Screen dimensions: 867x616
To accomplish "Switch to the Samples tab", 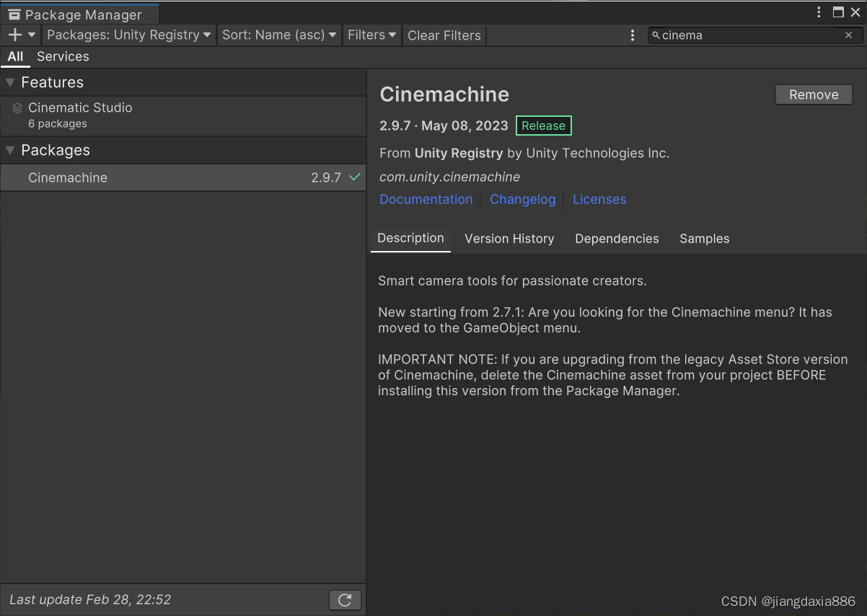I will coord(705,239).
